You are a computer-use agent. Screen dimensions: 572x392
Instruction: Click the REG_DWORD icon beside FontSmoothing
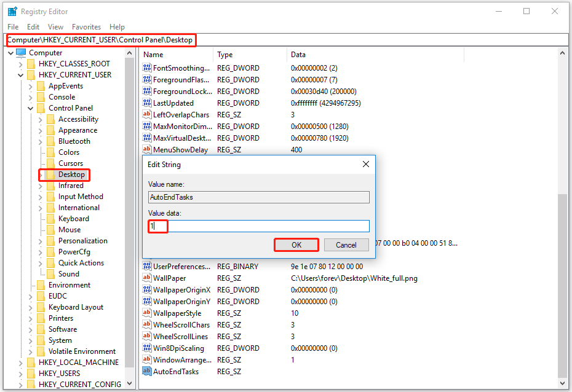point(147,68)
